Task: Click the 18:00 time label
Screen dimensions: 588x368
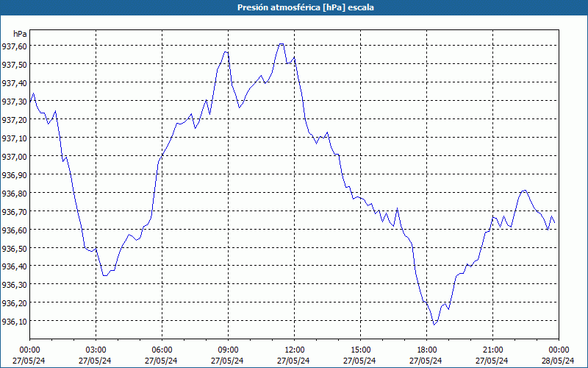Action: tap(427, 350)
